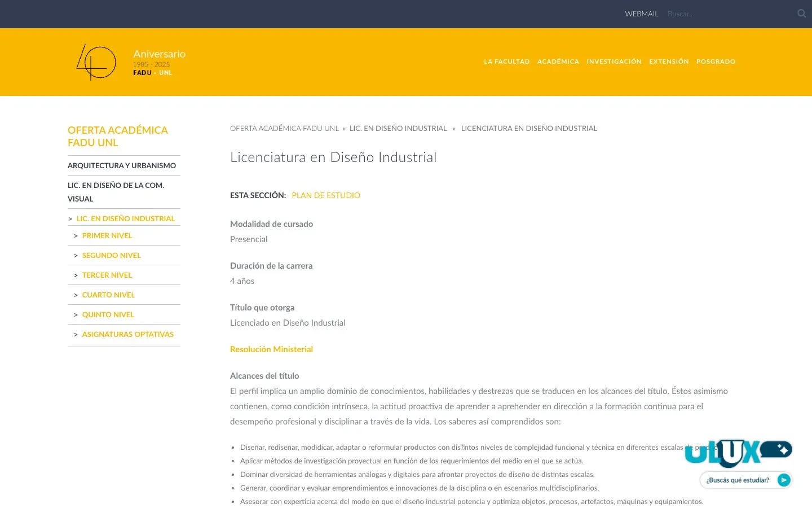Click the ESTA SECCIÓN: label
Image resolution: width=812 pixels, height=508 pixels.
click(258, 195)
